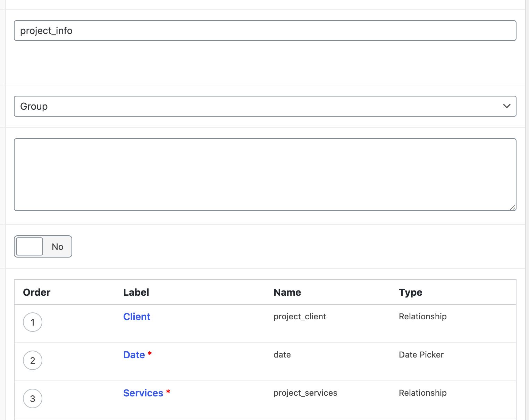Select the project_services field name text
529x420 pixels.
305,393
